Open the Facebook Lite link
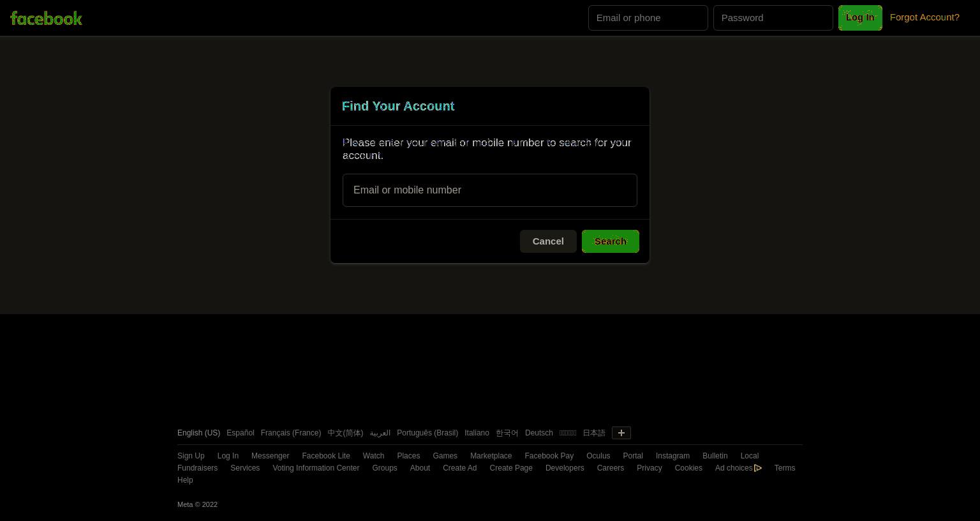The image size is (980, 521). tap(326, 456)
